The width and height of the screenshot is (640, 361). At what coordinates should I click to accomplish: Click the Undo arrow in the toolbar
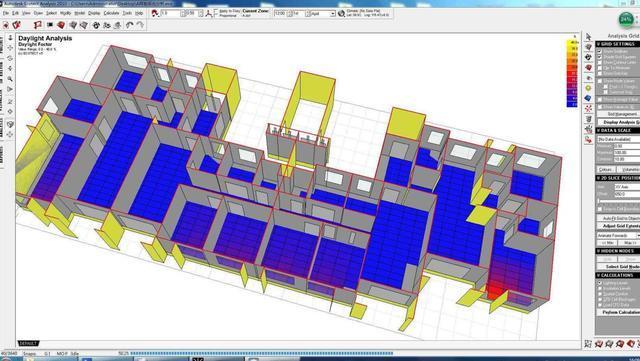click(129, 25)
